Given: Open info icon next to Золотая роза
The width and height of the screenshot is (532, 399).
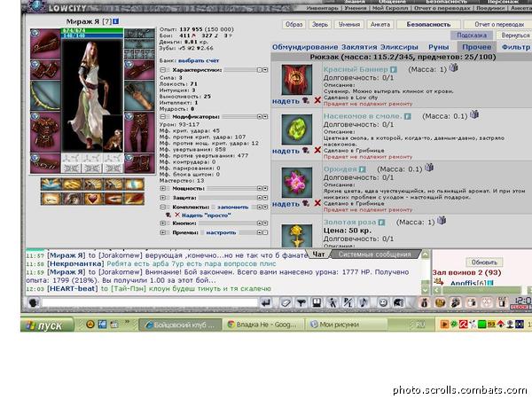Looking at the screenshot, I should [x=381, y=223].
